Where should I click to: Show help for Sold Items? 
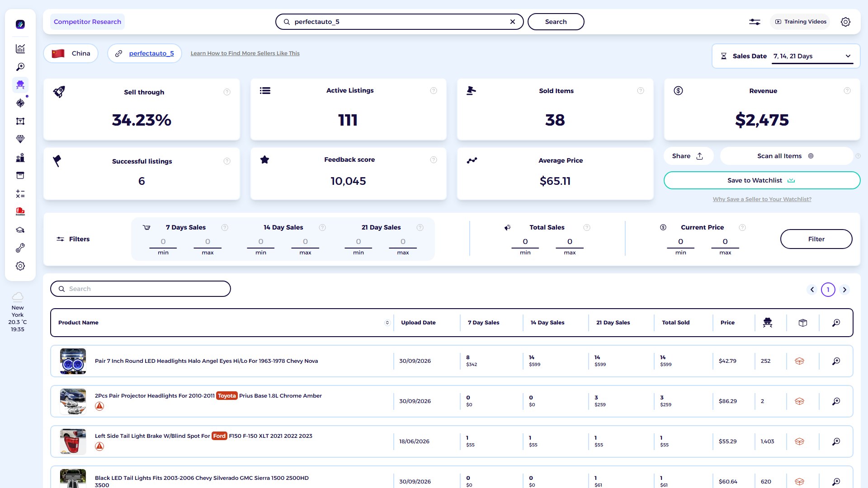point(641,91)
